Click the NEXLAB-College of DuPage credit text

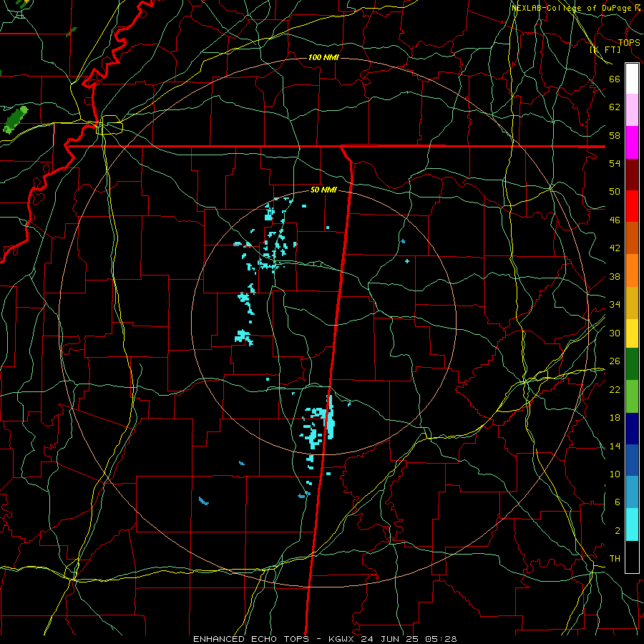pyautogui.click(x=571, y=8)
